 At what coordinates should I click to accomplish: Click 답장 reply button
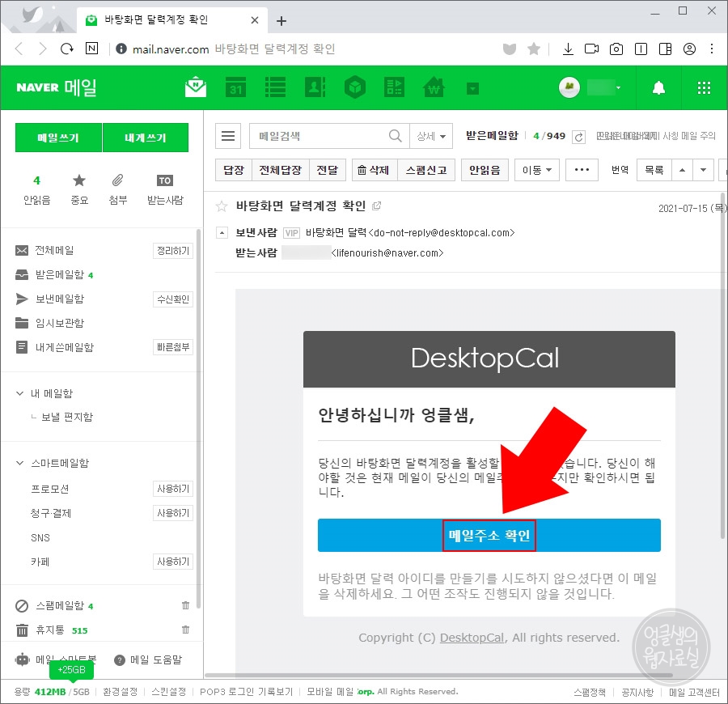pyautogui.click(x=234, y=170)
